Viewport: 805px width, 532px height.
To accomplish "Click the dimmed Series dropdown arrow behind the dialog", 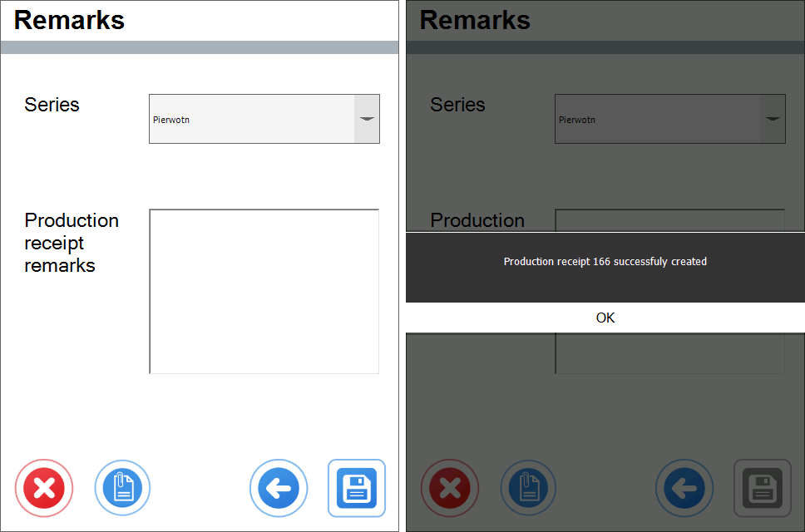I will coord(773,119).
